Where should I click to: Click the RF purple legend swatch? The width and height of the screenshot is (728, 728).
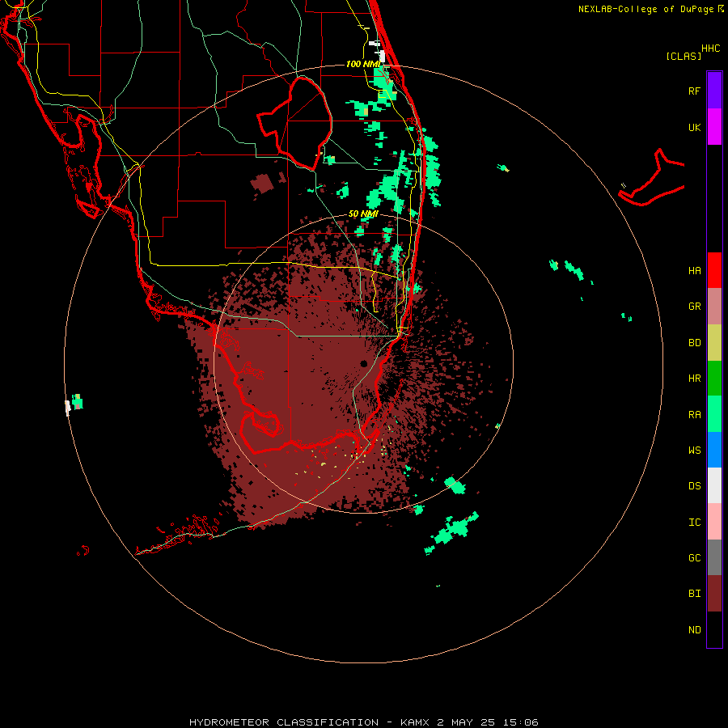click(714, 91)
